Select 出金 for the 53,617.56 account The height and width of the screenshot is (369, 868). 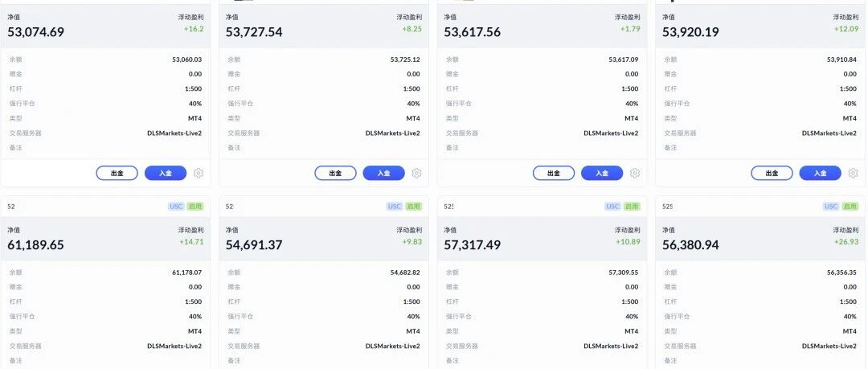pos(554,173)
